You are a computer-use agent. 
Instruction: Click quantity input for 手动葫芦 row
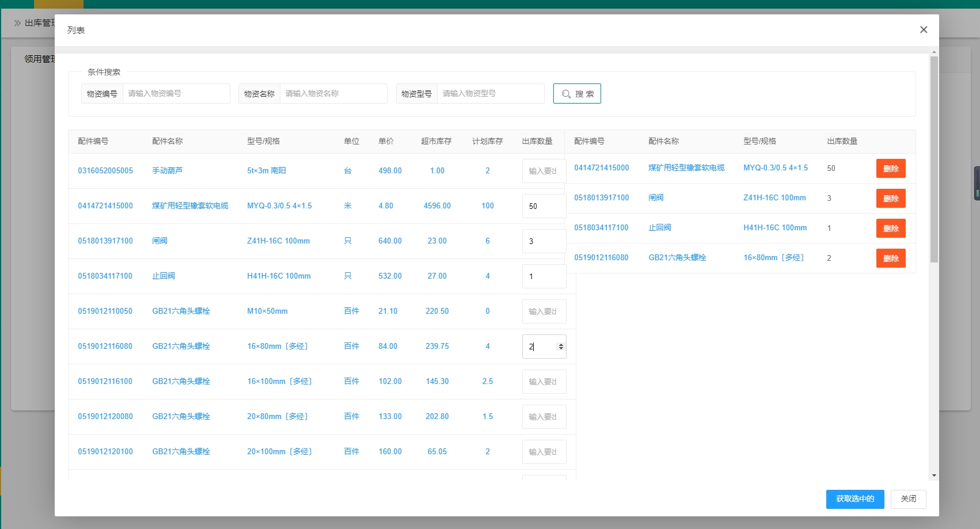[x=544, y=171]
